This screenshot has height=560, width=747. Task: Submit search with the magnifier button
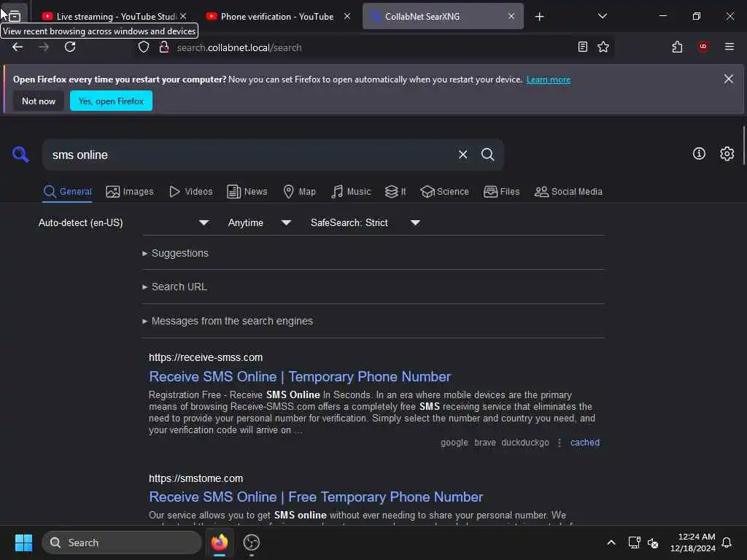coord(487,155)
